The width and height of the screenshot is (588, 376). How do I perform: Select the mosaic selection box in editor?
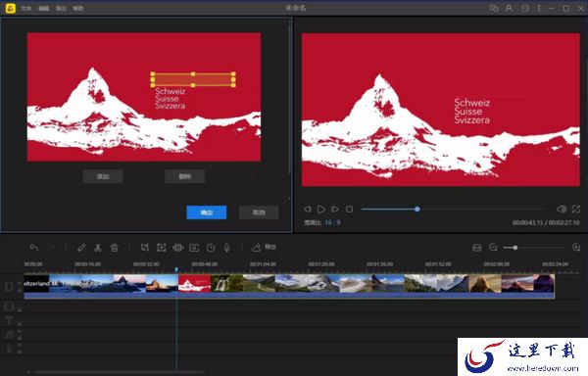pos(193,79)
